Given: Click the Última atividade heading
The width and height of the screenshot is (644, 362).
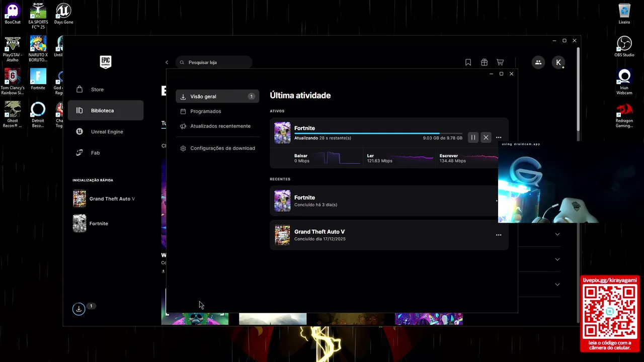Looking at the screenshot, I should pyautogui.click(x=300, y=96).
